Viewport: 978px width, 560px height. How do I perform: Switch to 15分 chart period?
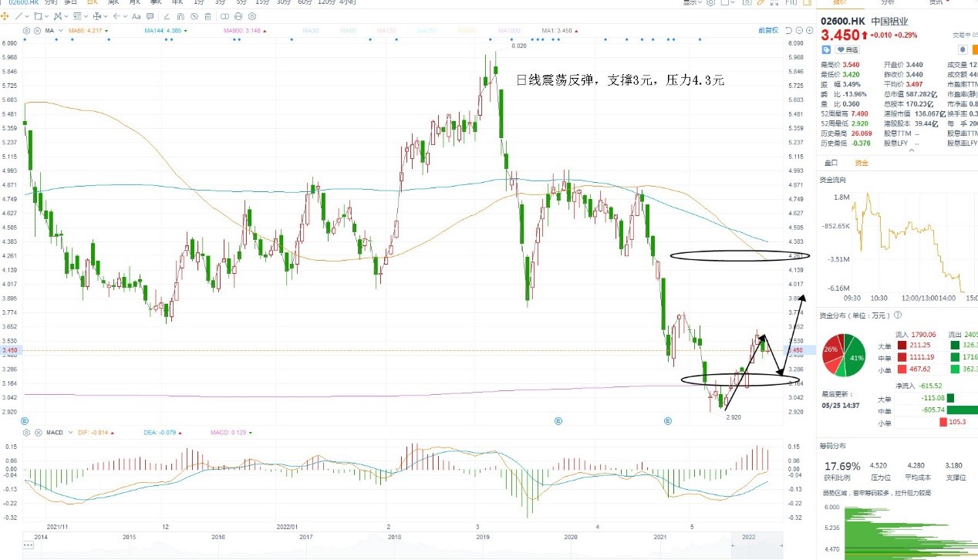(x=262, y=2)
